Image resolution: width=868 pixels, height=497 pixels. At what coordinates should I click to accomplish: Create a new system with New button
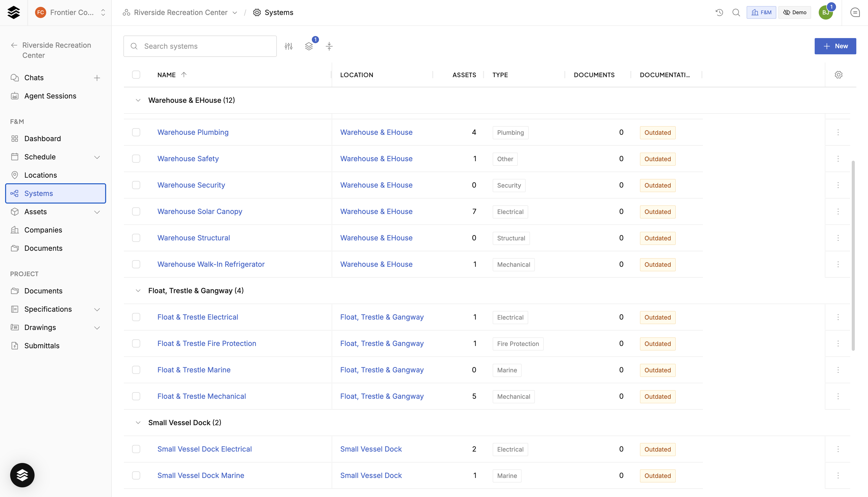(835, 46)
